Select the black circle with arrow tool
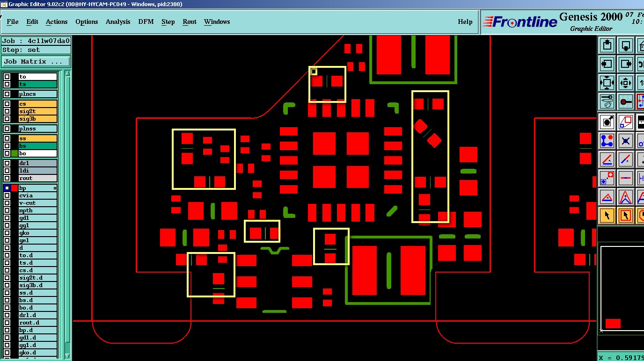 point(607,122)
